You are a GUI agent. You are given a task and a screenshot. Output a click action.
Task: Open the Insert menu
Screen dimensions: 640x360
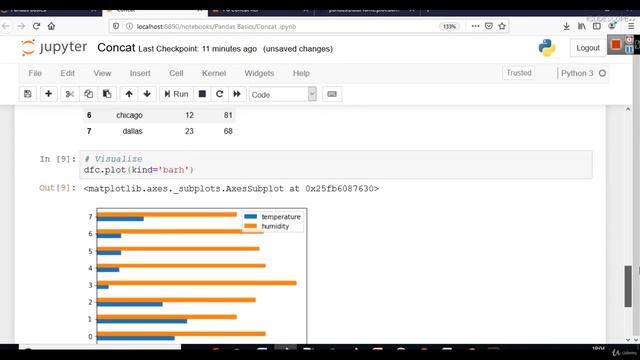(140, 73)
